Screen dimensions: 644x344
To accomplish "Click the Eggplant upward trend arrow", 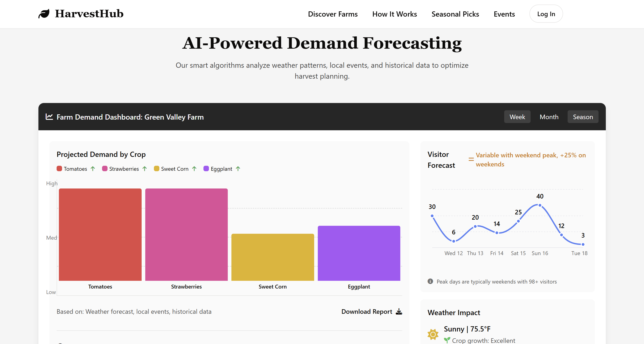I will pyautogui.click(x=238, y=169).
